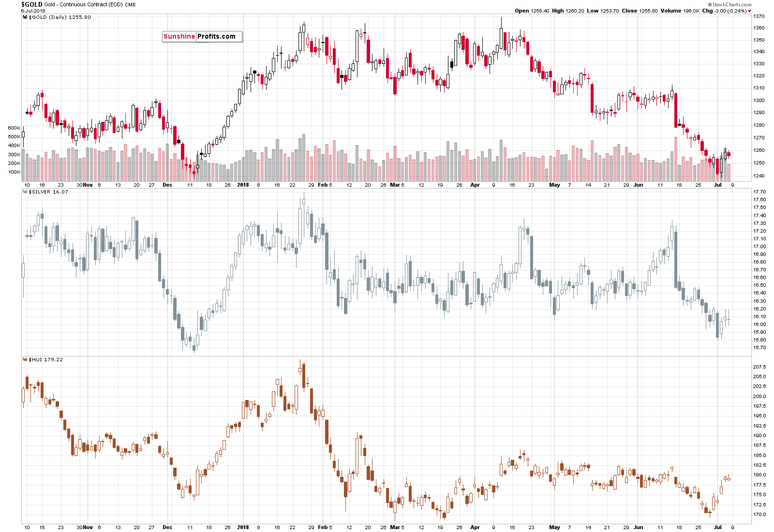
Task: Click the 'Chg -3.00 (-0.24%)' value
Action: (x=724, y=11)
